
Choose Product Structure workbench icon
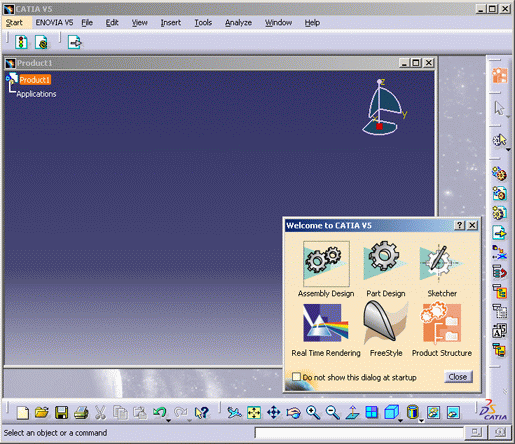[x=442, y=323]
